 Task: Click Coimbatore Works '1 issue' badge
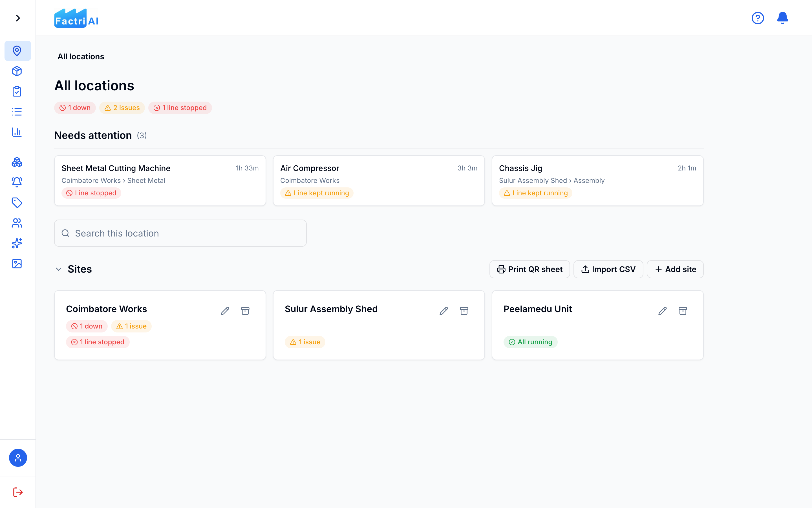(132, 326)
